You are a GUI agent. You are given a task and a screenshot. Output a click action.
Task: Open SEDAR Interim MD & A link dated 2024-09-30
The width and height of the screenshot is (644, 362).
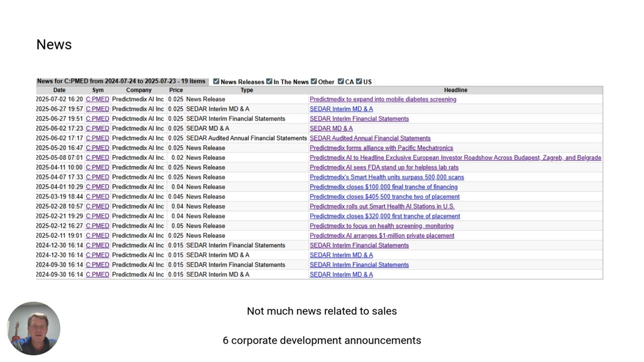(x=341, y=275)
